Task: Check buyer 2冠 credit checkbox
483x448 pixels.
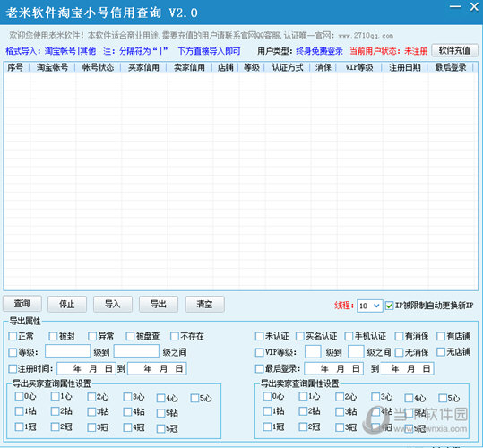Action: [56, 426]
